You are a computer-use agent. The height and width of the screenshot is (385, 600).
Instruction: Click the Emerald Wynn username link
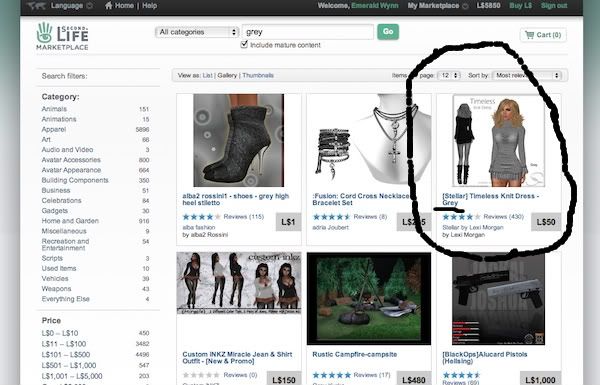[x=375, y=6]
